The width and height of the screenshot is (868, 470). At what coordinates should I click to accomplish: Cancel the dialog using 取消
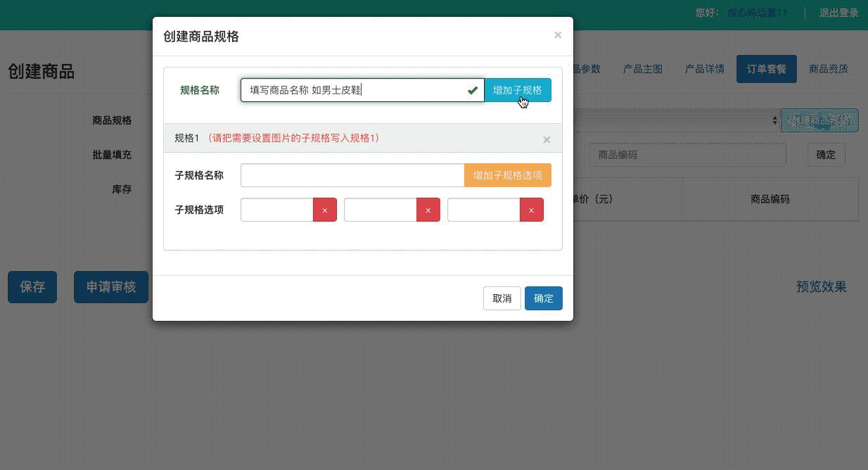[x=502, y=298]
